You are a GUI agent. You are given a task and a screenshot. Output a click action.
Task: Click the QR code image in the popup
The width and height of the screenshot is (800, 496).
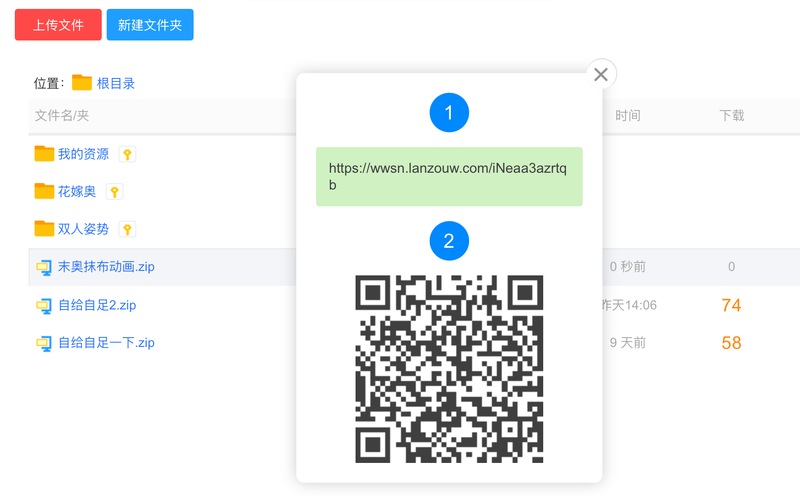point(449,369)
